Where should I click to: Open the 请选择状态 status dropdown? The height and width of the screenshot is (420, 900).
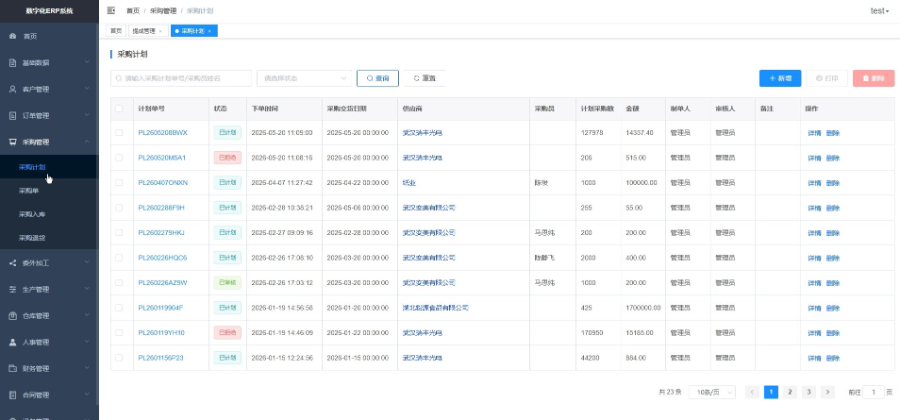click(x=304, y=78)
